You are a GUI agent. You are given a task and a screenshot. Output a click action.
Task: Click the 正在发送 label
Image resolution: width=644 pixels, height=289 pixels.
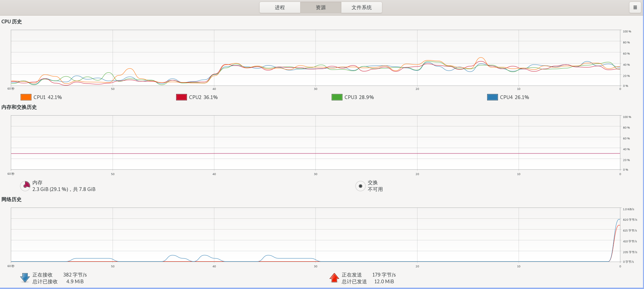click(352, 275)
